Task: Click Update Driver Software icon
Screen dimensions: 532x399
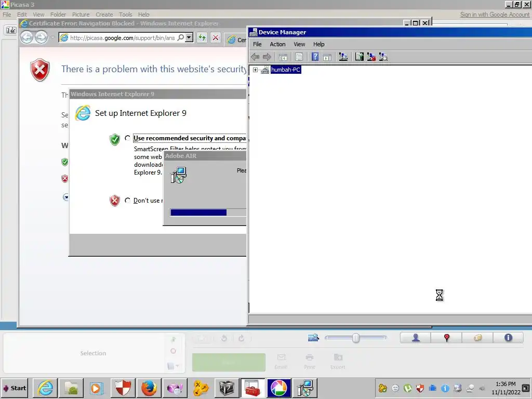Action: pos(360,57)
